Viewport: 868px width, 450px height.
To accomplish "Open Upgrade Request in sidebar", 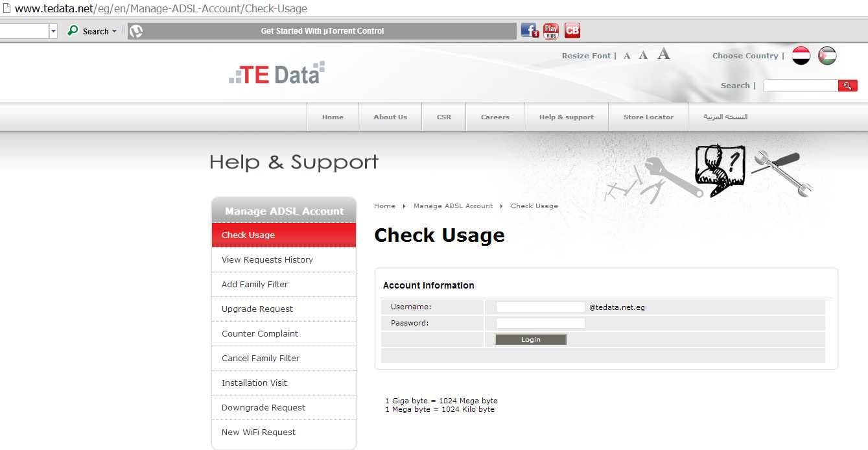I will (284, 309).
